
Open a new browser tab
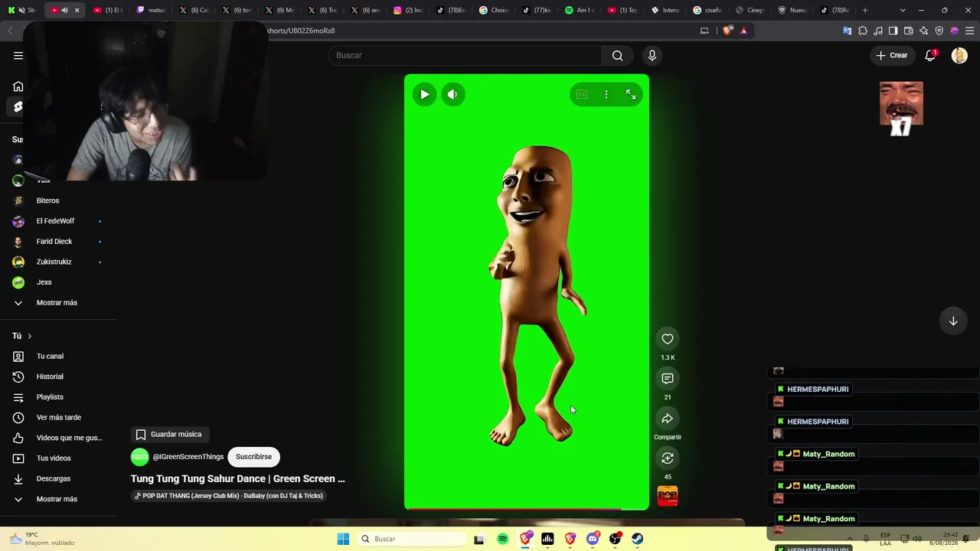865,10
